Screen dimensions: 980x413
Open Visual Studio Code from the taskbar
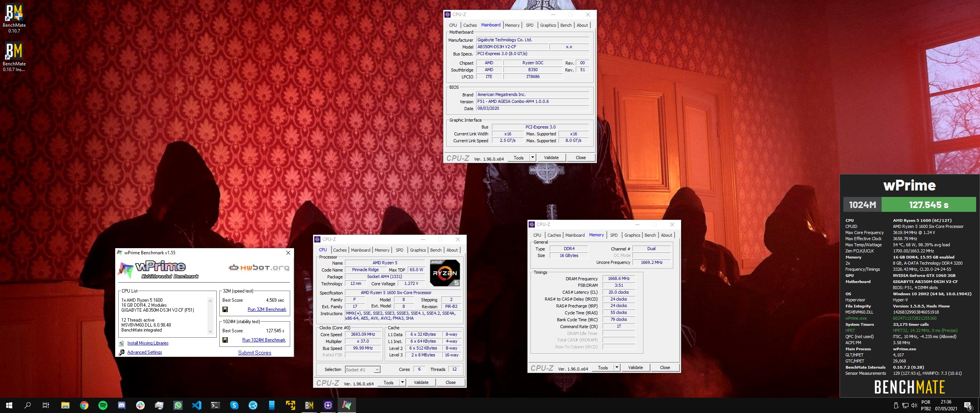[197, 405]
